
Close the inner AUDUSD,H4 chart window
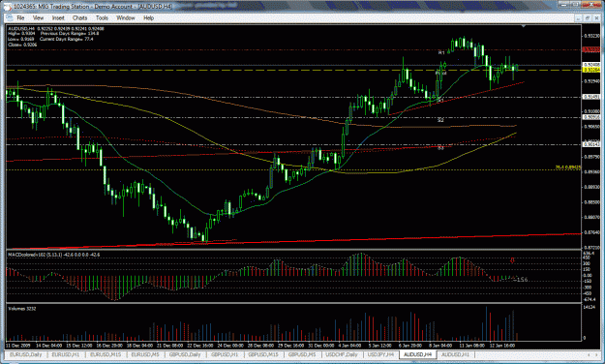[595, 17]
